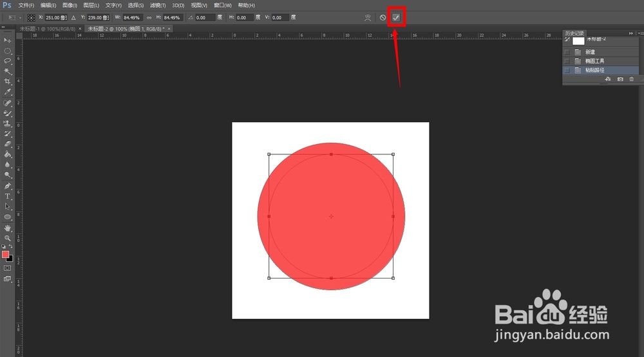Image resolution: width=644 pixels, height=357 pixels.
Task: Toggle relative positioning for reference point
Action: (73, 17)
